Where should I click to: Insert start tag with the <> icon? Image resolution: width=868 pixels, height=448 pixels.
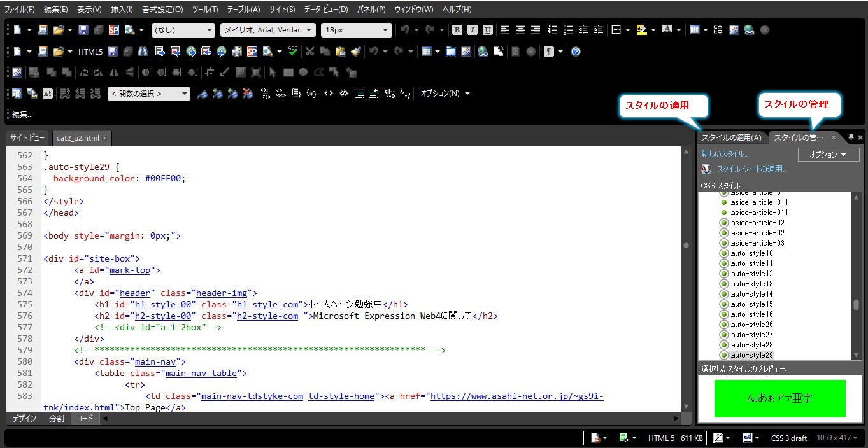click(x=329, y=94)
